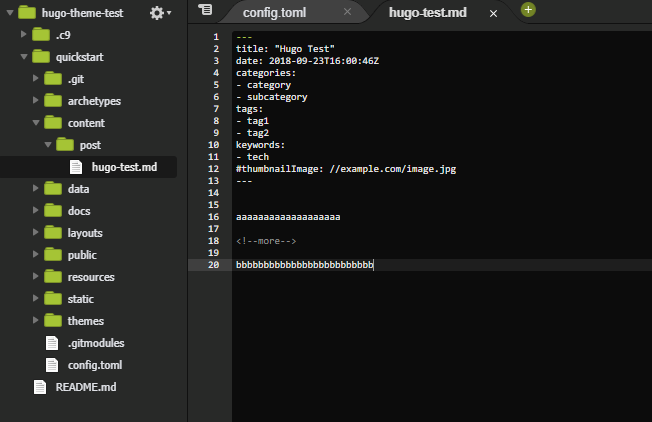Expand the themes folder arrow
The width and height of the screenshot is (652, 422).
click(x=36, y=320)
